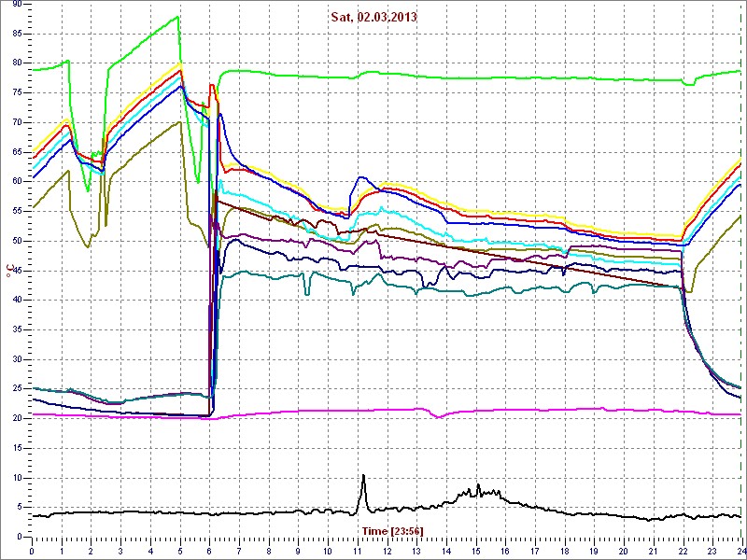Select the 60 tick on temperature axis
This screenshot has width=747, height=560.
(x=16, y=182)
